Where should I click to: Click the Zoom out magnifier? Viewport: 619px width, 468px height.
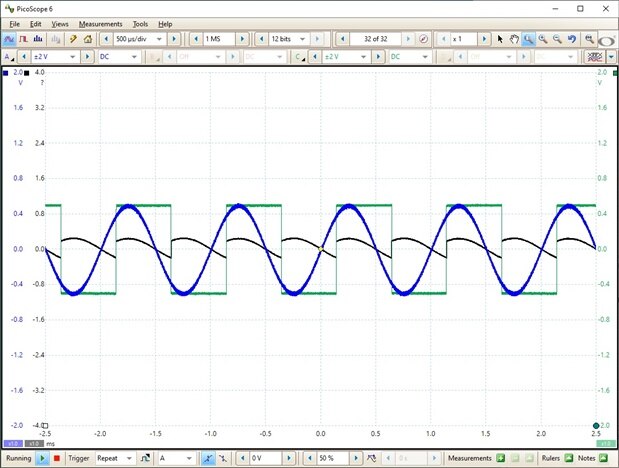click(557, 39)
